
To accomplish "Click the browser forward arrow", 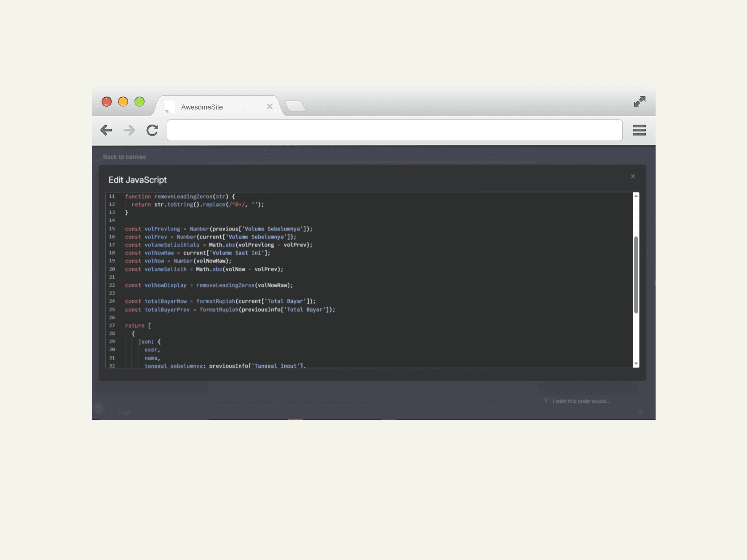I will pyautogui.click(x=129, y=130).
